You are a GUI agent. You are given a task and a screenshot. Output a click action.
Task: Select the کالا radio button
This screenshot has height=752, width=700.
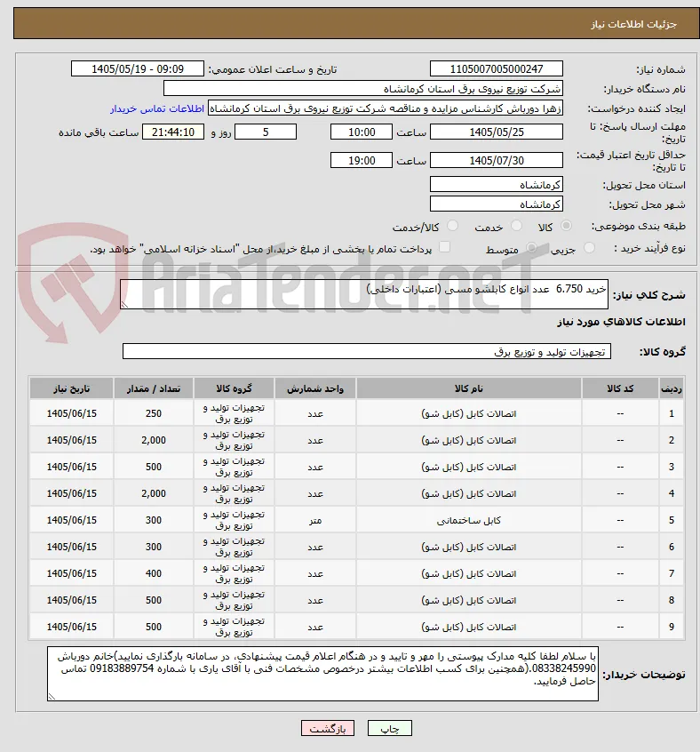click(567, 226)
